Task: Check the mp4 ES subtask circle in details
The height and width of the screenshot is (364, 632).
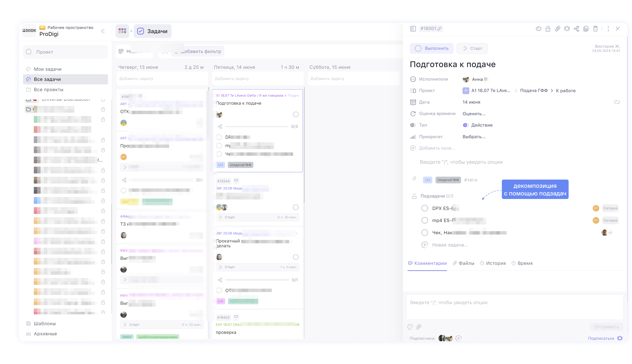Action: [425, 220]
